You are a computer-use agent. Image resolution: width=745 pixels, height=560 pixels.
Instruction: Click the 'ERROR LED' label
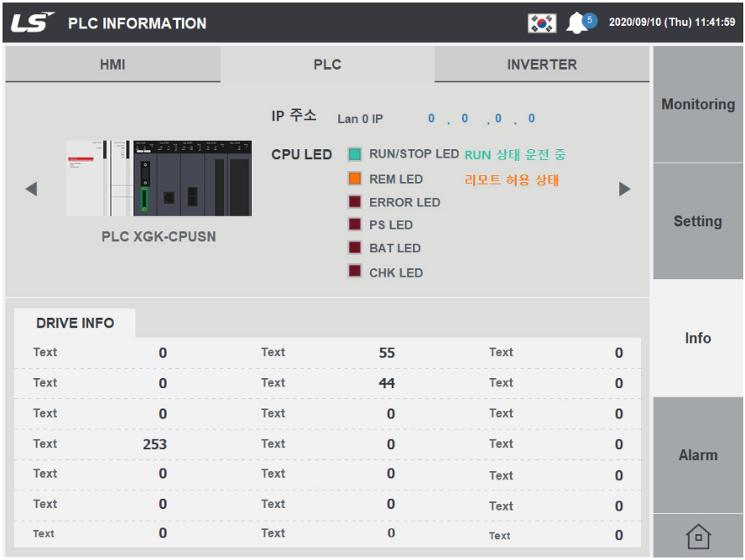(x=405, y=202)
